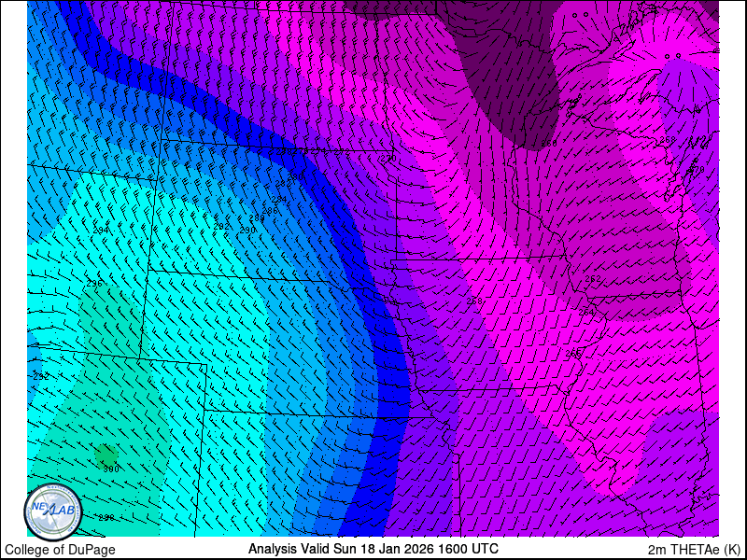Click the 290 contour label
Viewport: 747px width, 560px height.
click(x=247, y=230)
